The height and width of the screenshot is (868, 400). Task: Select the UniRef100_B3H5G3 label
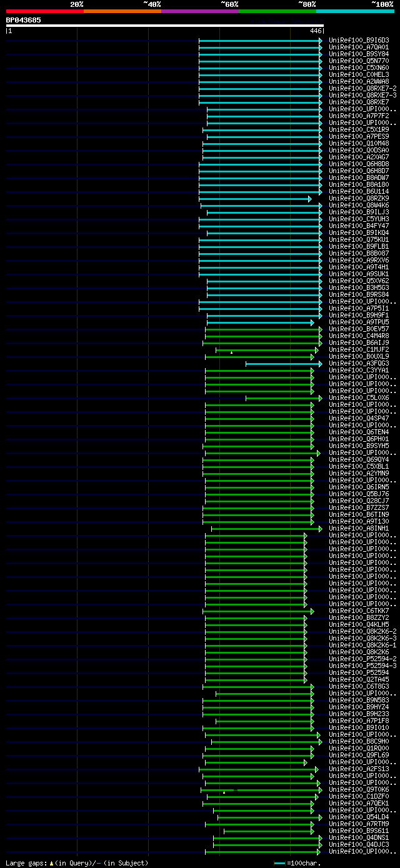(359, 288)
